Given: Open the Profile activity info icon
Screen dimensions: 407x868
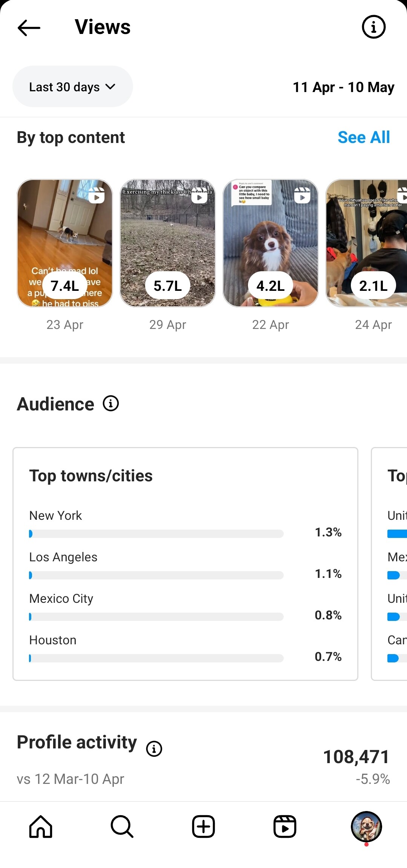Looking at the screenshot, I should (x=154, y=749).
